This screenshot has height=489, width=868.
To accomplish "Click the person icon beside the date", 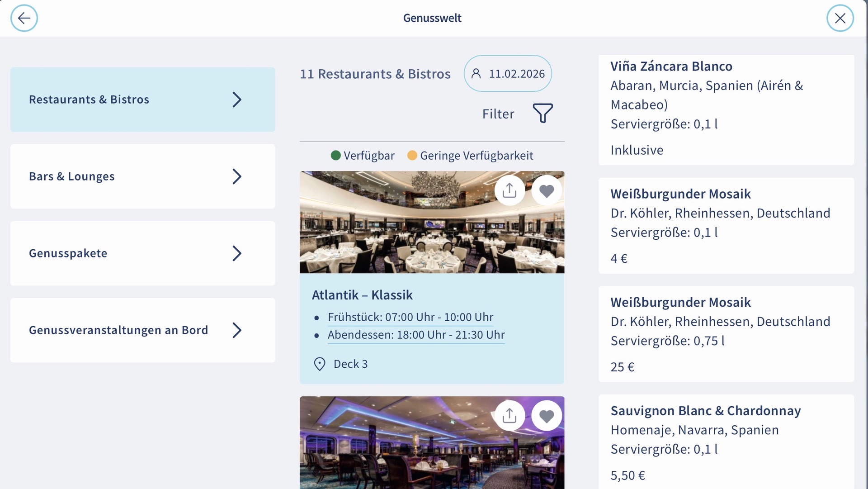I will (476, 73).
